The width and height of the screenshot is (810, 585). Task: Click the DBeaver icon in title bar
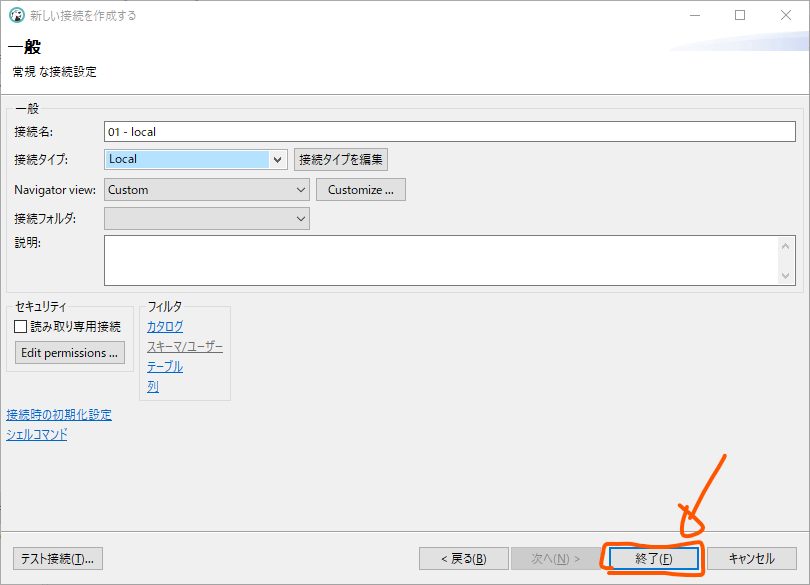tap(17, 15)
